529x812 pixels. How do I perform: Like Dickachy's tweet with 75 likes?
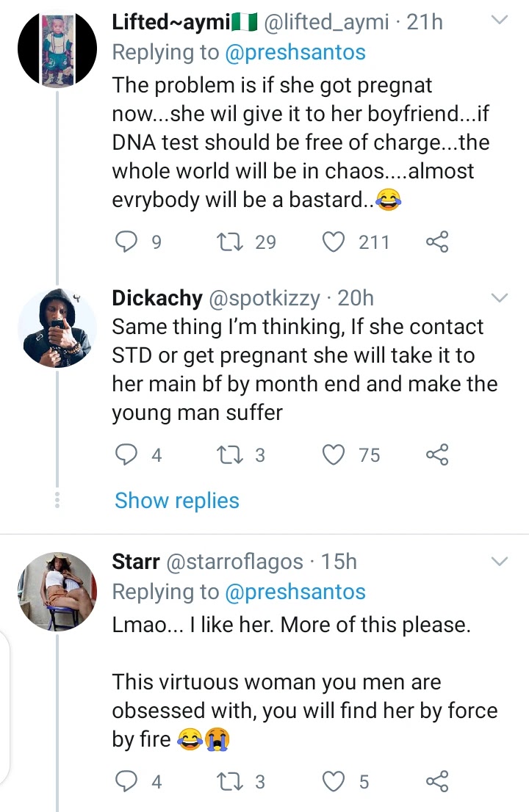pyautogui.click(x=334, y=456)
